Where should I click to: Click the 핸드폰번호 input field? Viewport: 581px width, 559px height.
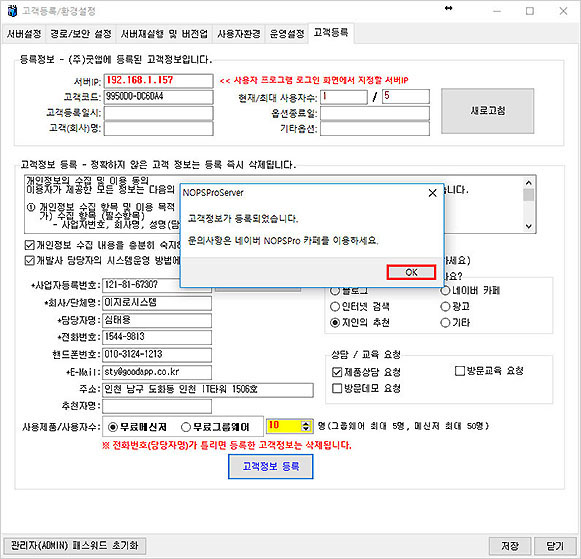click(x=157, y=355)
